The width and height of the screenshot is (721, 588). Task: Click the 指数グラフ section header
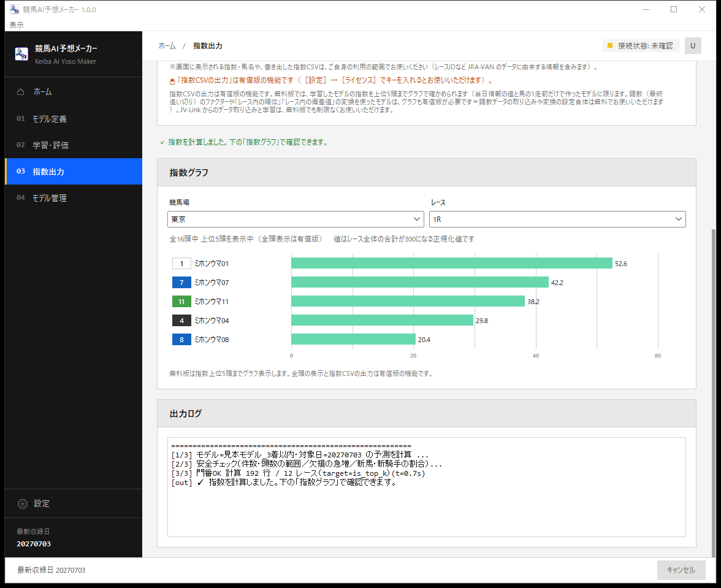[426, 172]
